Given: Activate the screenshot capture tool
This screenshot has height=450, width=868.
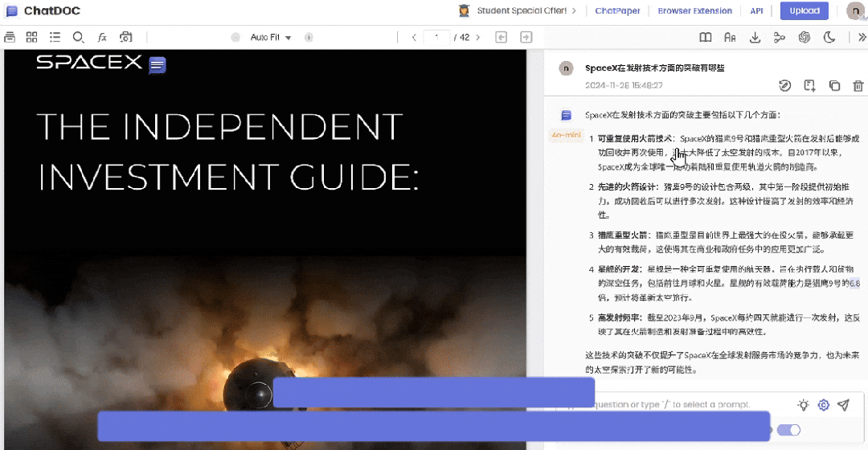Looking at the screenshot, I should click(125, 37).
